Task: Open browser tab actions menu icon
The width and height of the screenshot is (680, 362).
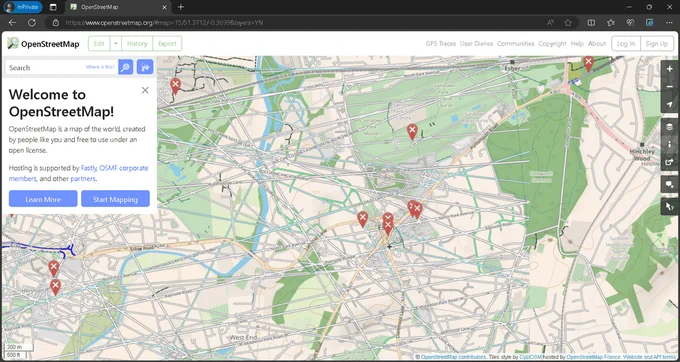Action: pyautogui.click(x=53, y=7)
